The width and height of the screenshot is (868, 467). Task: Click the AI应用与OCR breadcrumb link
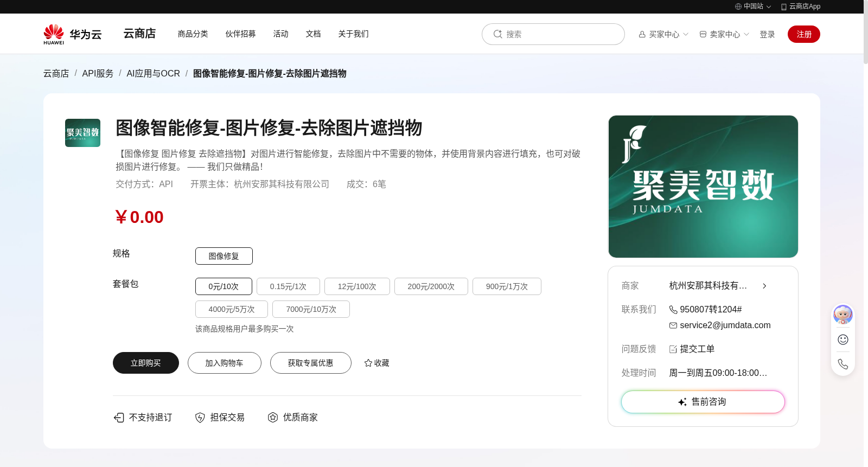[x=154, y=73]
